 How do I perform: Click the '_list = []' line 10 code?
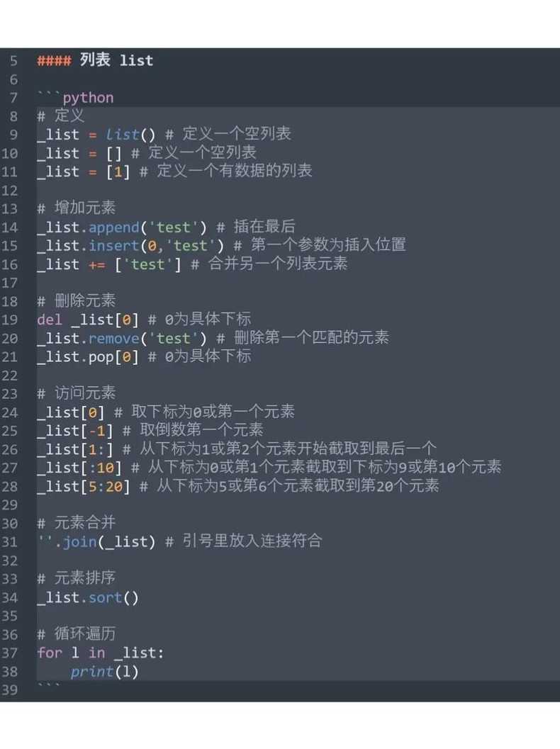tap(80, 153)
